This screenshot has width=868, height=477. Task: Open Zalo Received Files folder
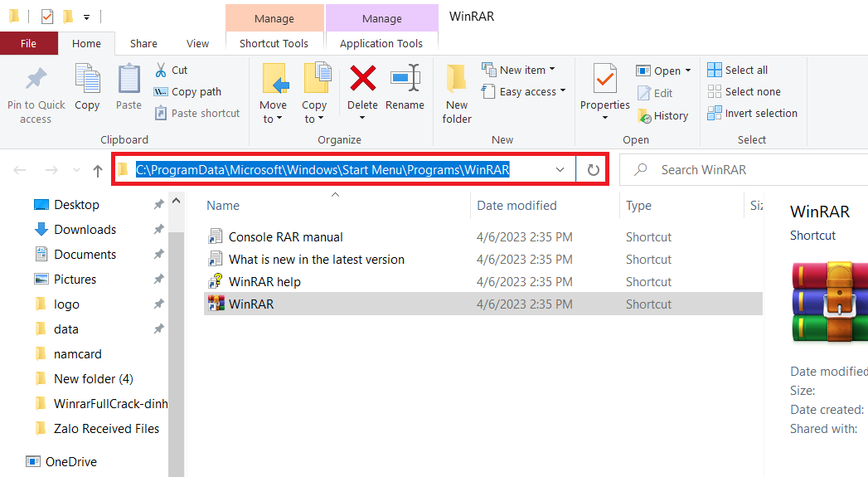tap(106, 429)
